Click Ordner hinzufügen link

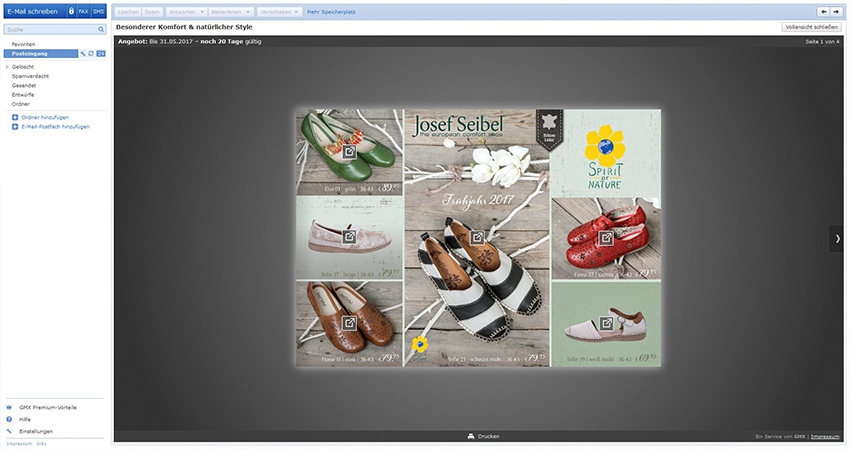tap(45, 117)
